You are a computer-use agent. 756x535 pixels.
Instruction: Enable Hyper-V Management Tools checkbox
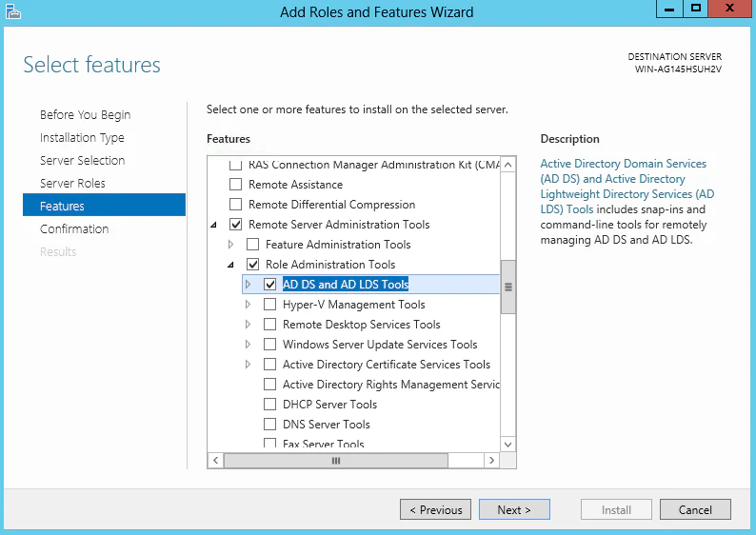pyautogui.click(x=270, y=305)
